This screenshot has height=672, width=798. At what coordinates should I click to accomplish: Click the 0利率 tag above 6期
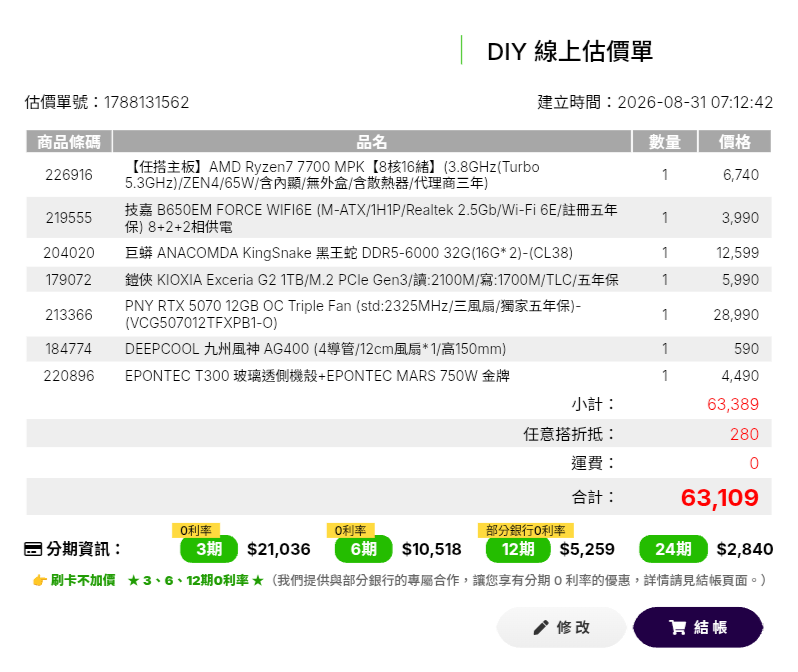point(351,530)
